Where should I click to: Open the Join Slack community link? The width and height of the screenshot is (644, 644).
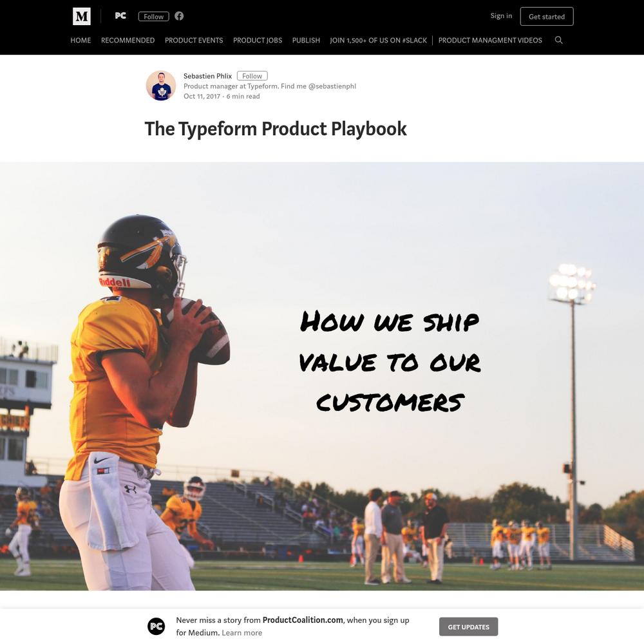(378, 40)
